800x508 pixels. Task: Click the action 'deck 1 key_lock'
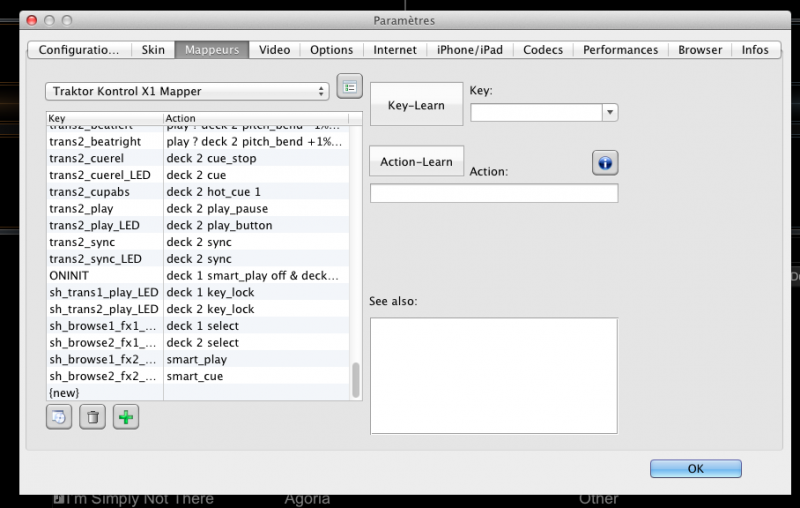[210, 292]
